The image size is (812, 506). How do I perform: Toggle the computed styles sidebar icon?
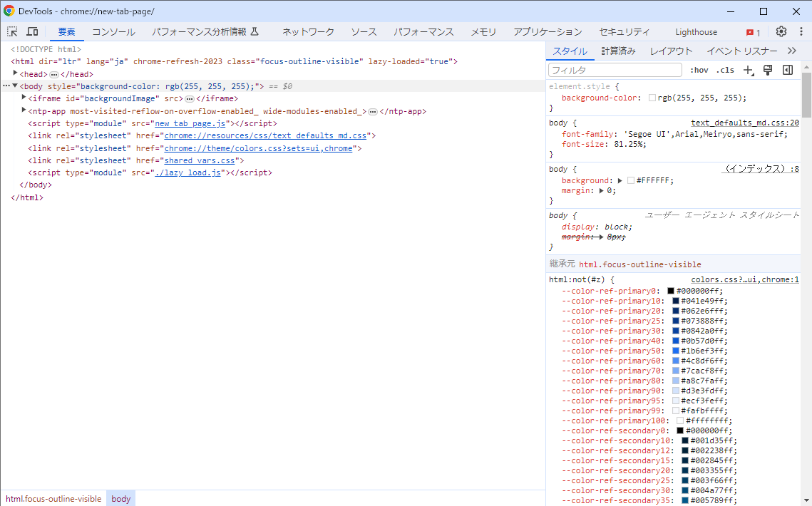pyautogui.click(x=788, y=70)
